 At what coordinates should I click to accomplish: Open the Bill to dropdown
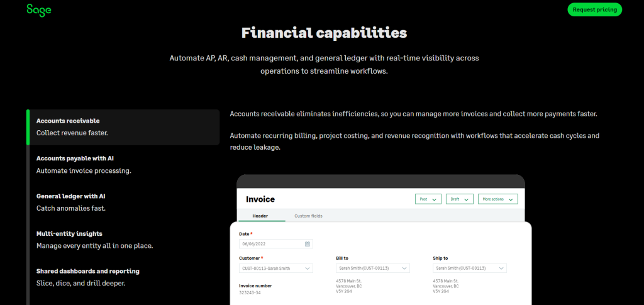pos(404,269)
